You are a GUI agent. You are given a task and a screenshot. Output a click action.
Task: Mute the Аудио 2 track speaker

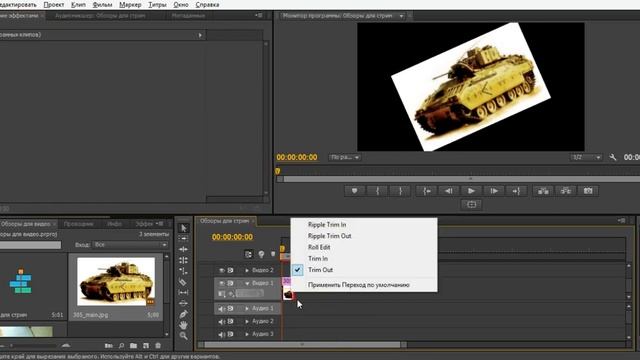pyautogui.click(x=222, y=322)
